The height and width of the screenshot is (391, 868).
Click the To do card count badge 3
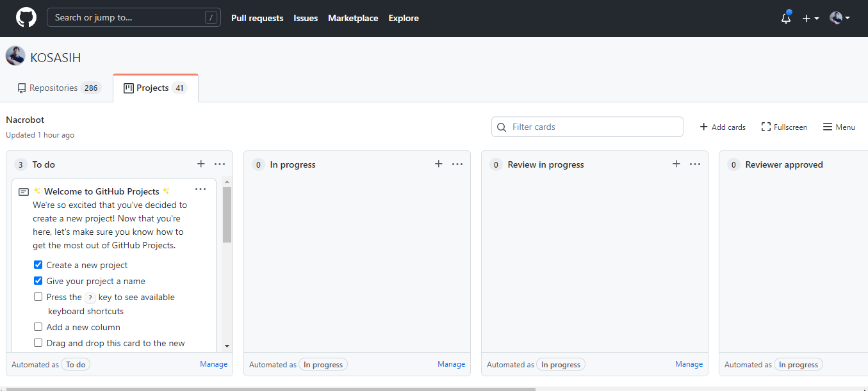[20, 164]
